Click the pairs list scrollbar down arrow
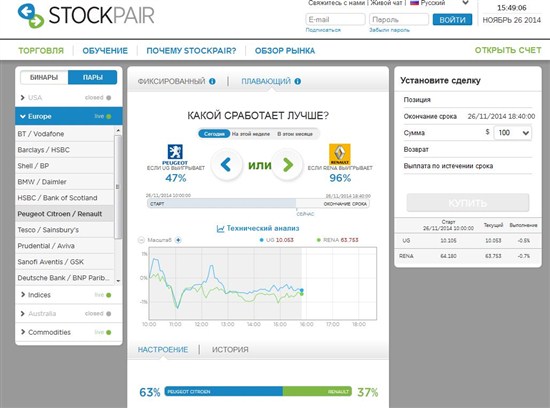The width and height of the screenshot is (550, 408). pyautogui.click(x=118, y=281)
